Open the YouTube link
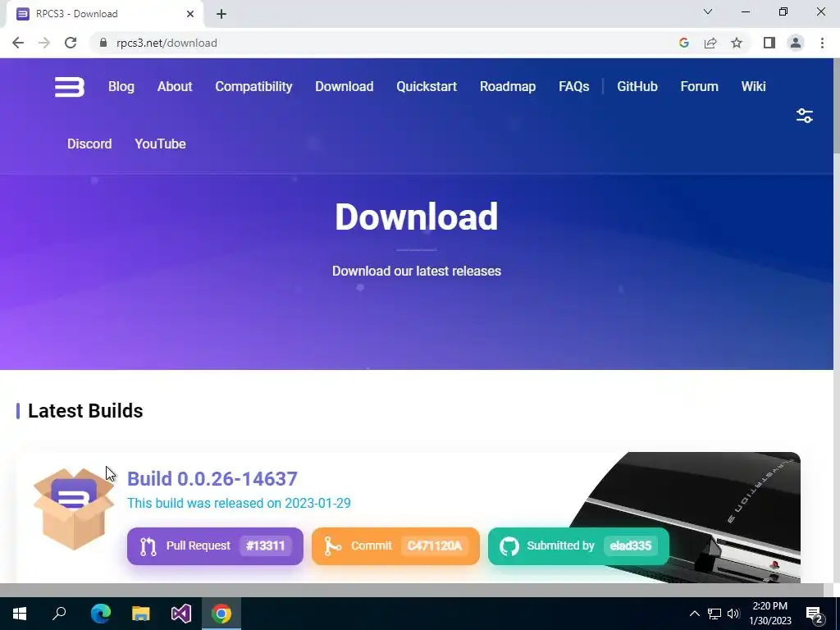The image size is (840, 630). pyautogui.click(x=160, y=144)
